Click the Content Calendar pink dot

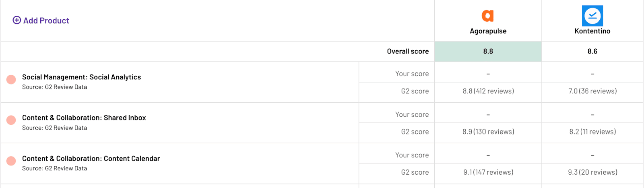click(x=11, y=161)
